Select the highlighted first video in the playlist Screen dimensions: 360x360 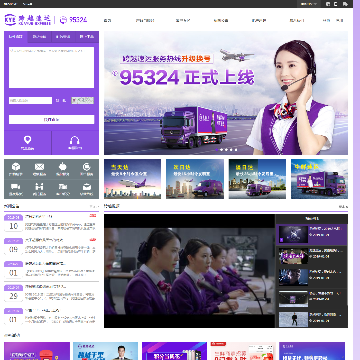(312, 234)
